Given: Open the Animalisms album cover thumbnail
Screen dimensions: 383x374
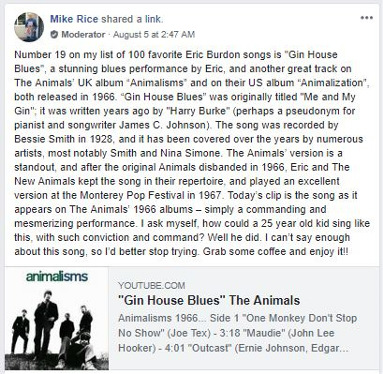Looking at the screenshot, I should click(57, 318).
